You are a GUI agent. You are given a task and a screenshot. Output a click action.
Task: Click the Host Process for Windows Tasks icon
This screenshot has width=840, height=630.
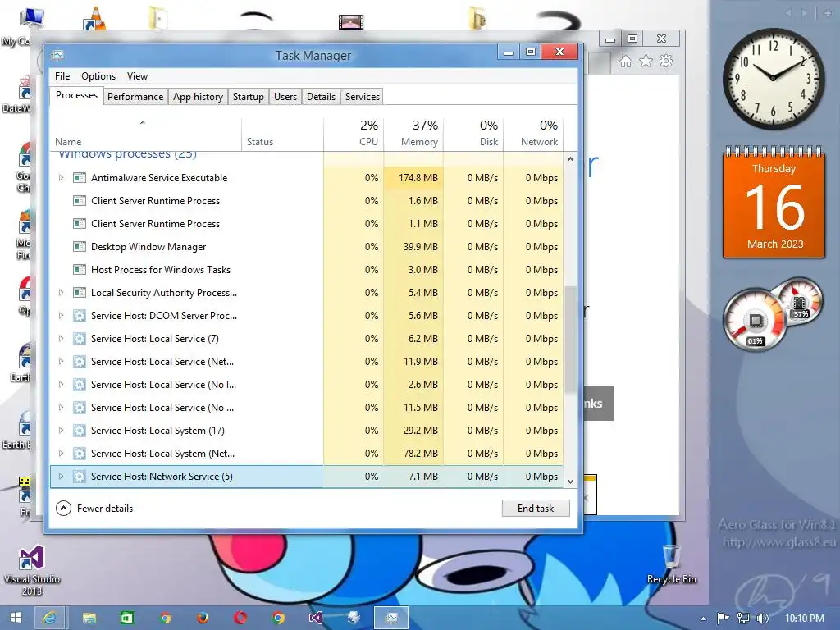tap(80, 270)
